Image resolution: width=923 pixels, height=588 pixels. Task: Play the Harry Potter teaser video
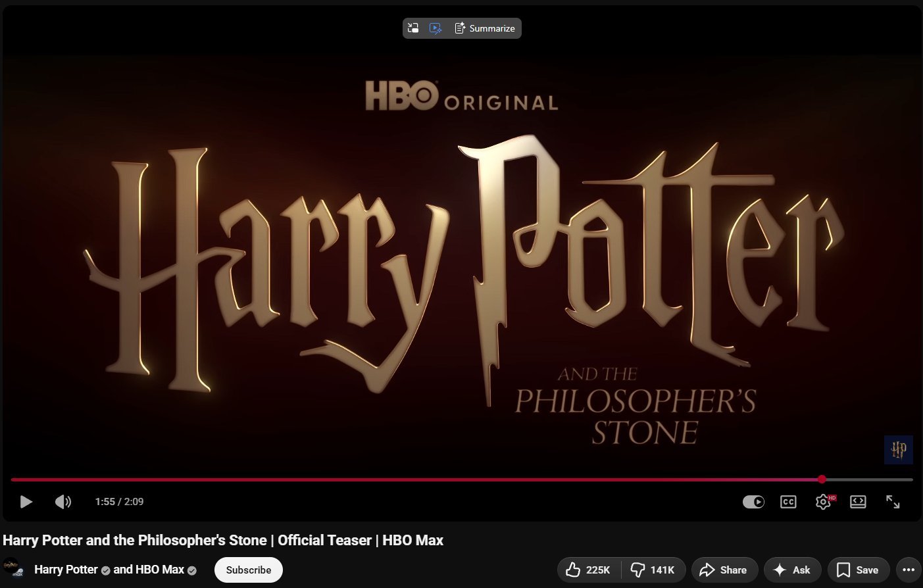pyautogui.click(x=26, y=502)
